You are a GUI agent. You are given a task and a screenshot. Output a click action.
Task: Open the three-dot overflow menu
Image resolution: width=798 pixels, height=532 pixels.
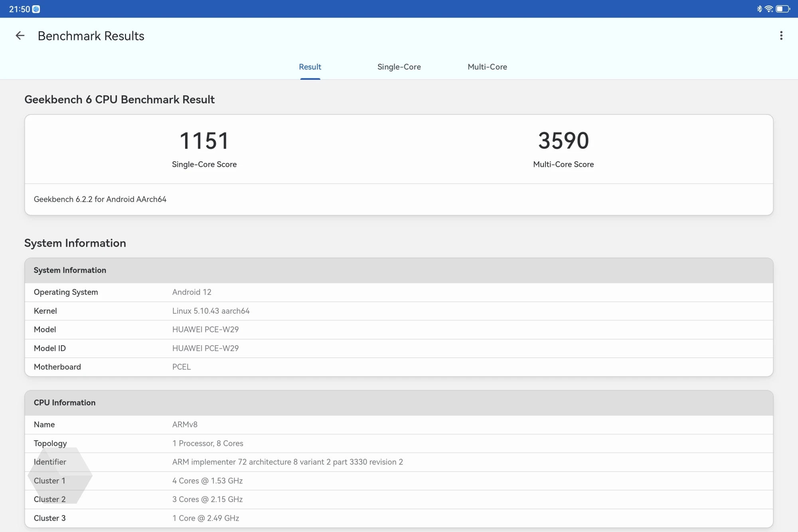[781, 36]
